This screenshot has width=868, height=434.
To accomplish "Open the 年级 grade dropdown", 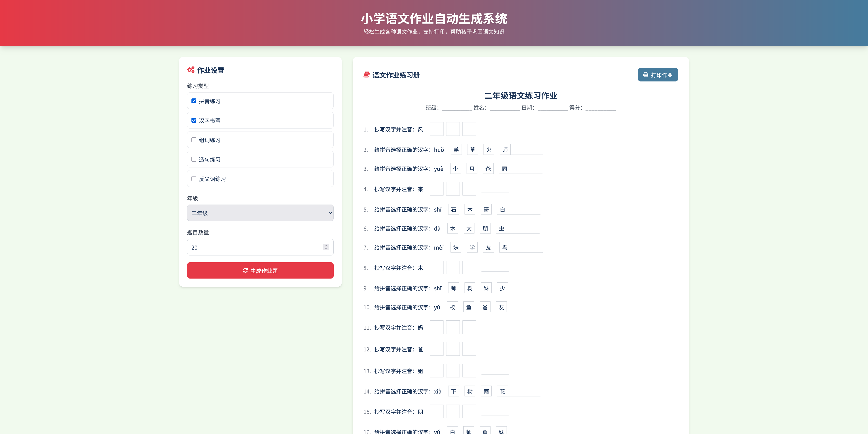I will (x=260, y=213).
